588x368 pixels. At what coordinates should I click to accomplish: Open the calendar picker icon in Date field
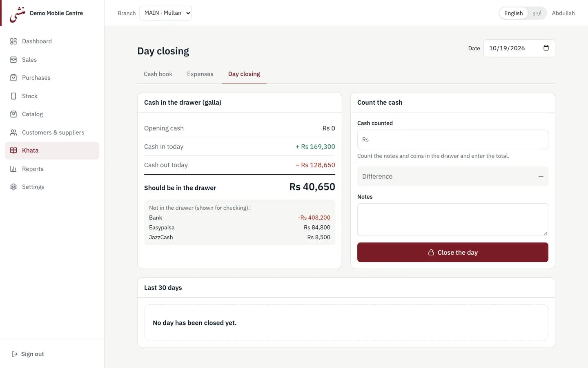tap(546, 48)
